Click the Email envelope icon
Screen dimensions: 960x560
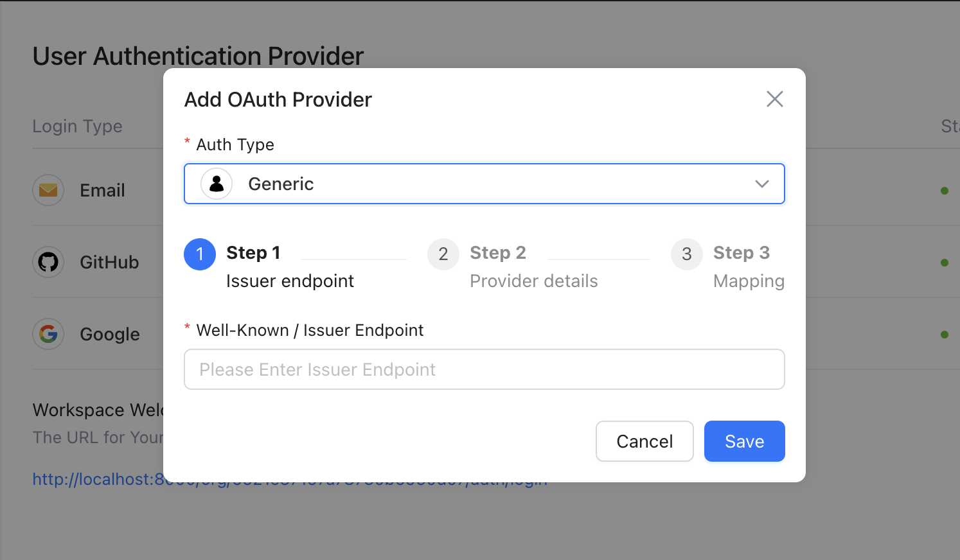pyautogui.click(x=48, y=190)
